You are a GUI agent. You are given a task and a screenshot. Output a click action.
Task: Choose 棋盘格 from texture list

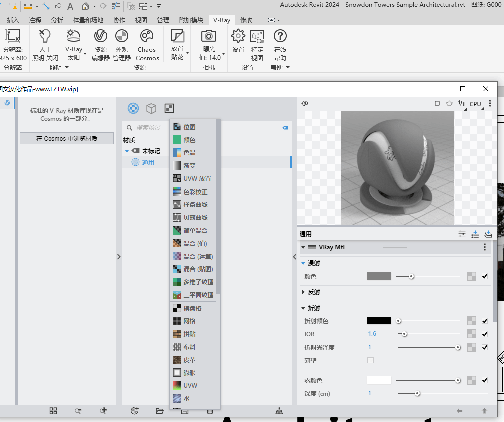[193, 308]
